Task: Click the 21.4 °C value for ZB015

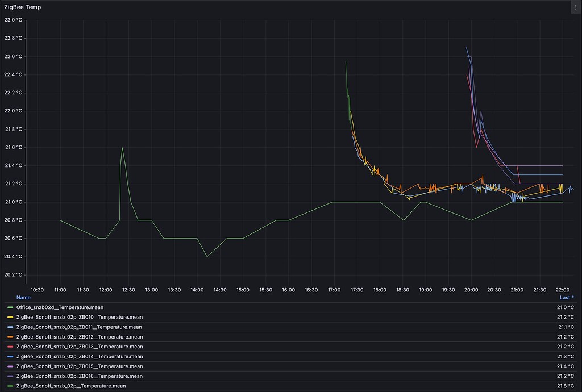Action: click(566, 366)
